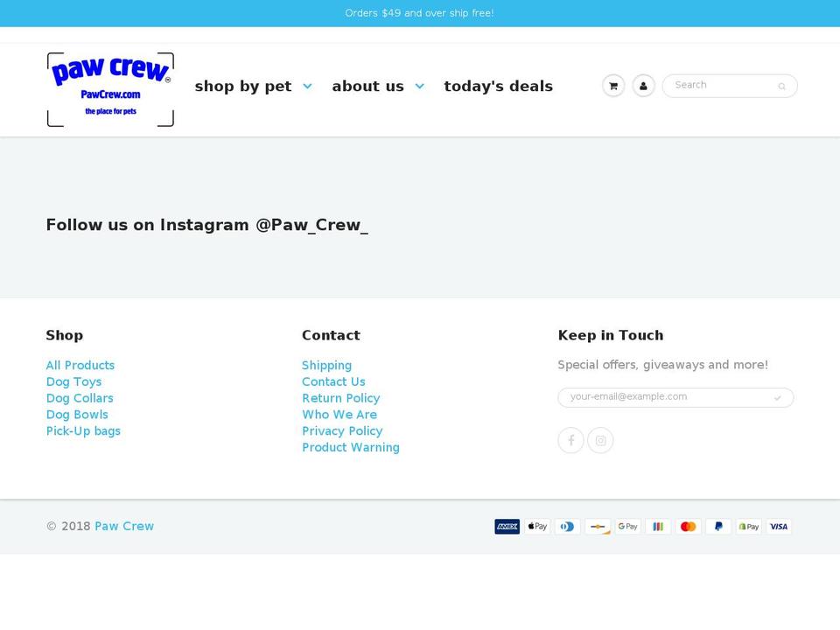Click the Contact footer heading
The width and height of the screenshot is (840, 630).
pyautogui.click(x=331, y=335)
